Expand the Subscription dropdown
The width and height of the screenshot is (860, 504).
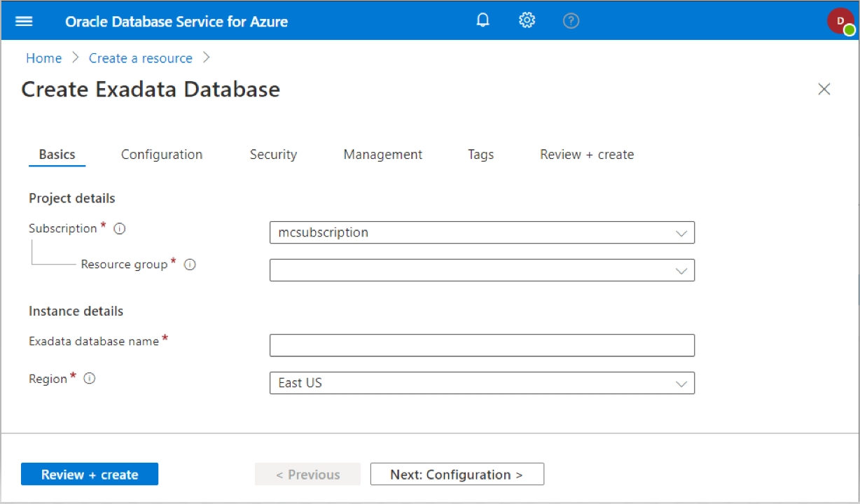[482, 232]
